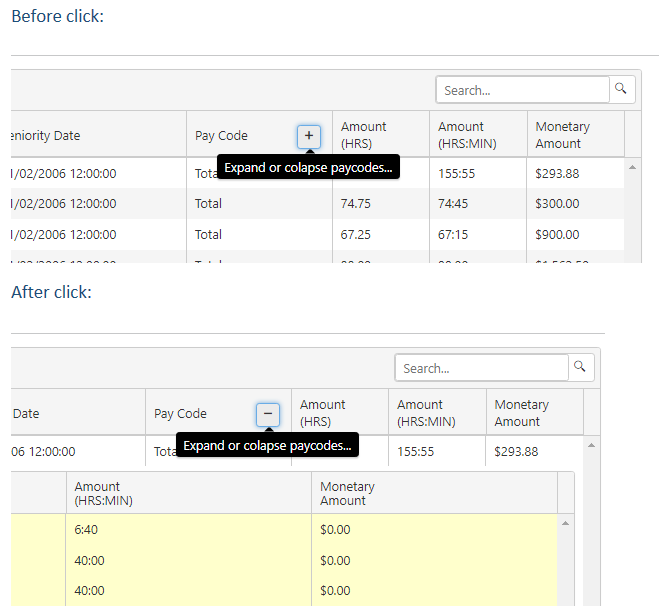Click the scroll-up arrow beside the $293.88 After-click row
Viewport: 659px width, 608px height.
(591, 445)
